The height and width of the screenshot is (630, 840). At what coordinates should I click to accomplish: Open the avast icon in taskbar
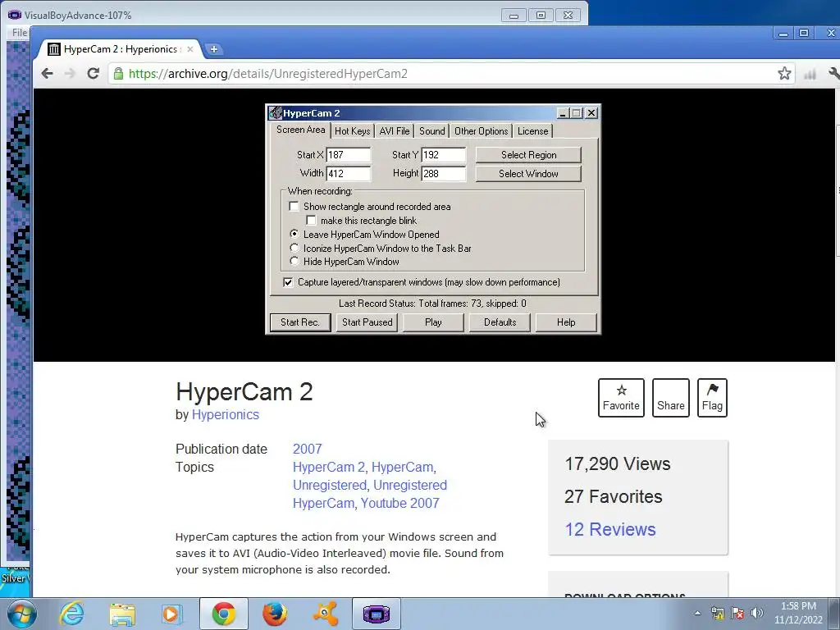tap(325, 614)
